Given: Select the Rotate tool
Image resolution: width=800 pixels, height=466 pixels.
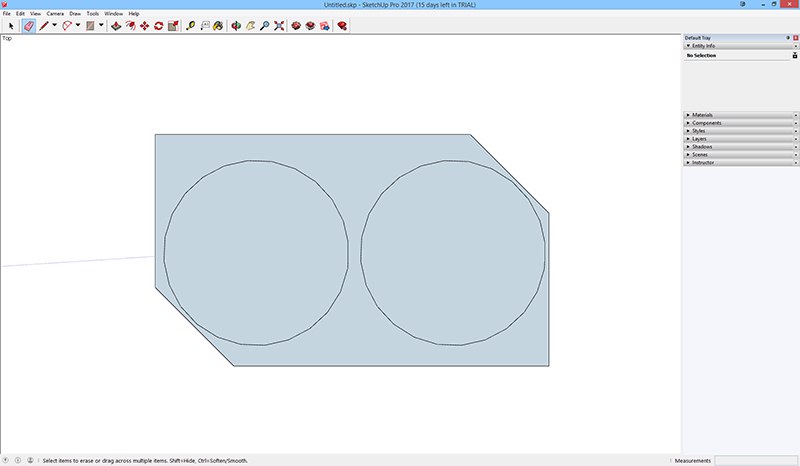Looking at the screenshot, I should point(158,26).
